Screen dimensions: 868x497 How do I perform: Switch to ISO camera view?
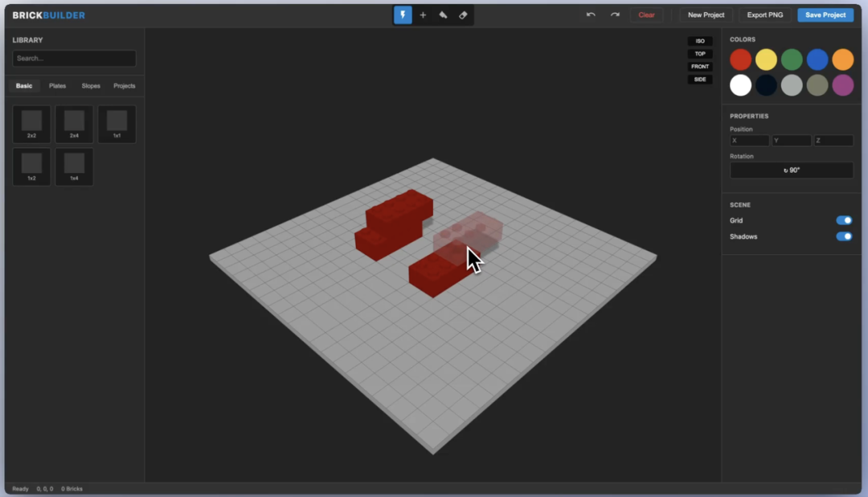pos(700,41)
